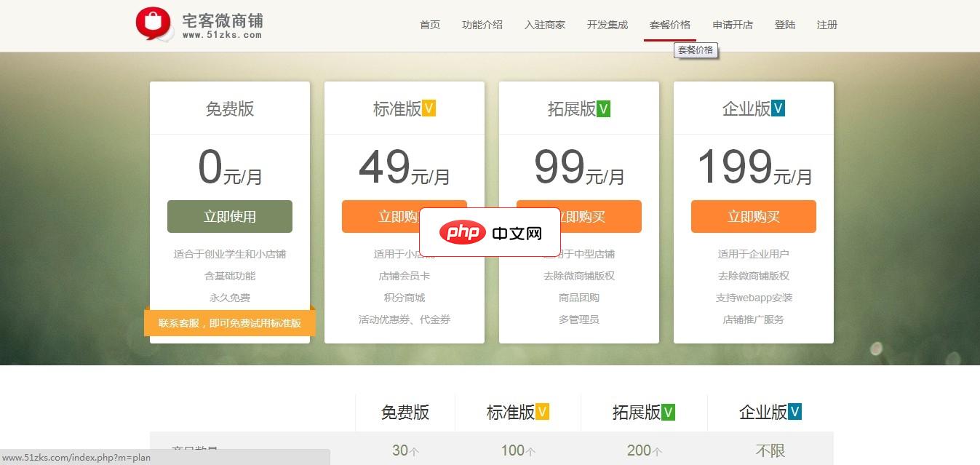Click the yellow V badge in table's 标准版 header
Screen dimensions: 980x465
click(542, 411)
